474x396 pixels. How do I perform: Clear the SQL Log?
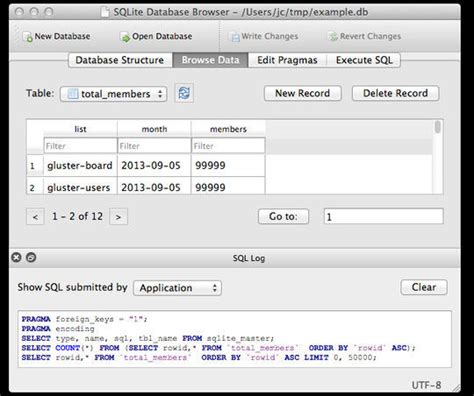(x=424, y=287)
